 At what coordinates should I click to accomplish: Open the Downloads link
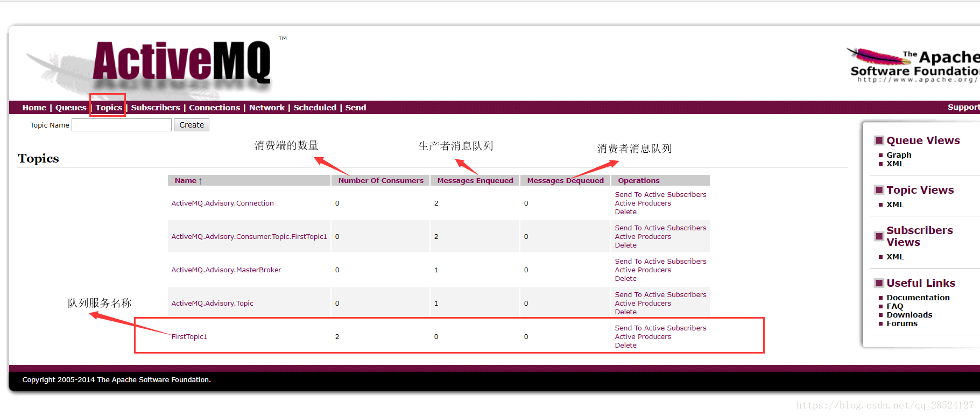pos(910,315)
